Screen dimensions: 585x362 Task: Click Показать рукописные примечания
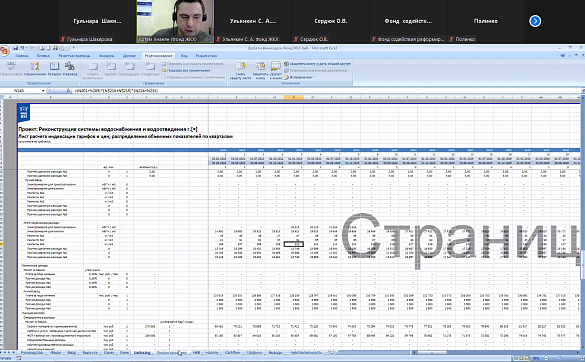click(193, 77)
